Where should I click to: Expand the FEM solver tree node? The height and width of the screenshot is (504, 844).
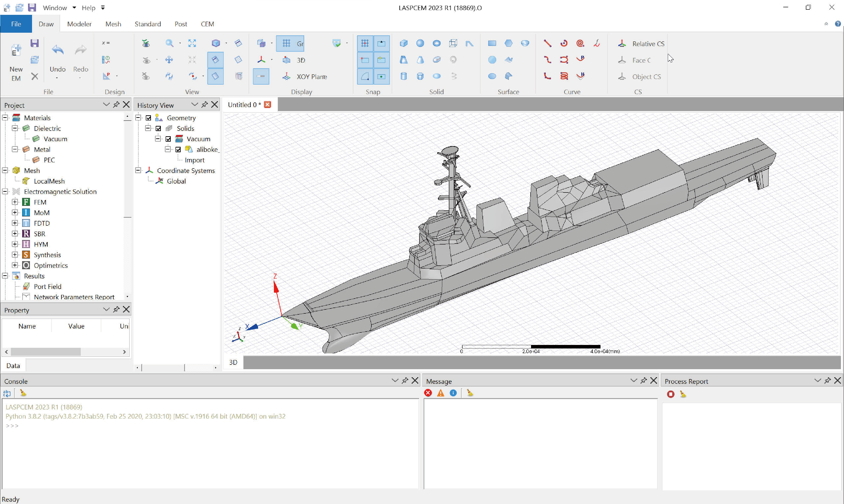(15, 202)
